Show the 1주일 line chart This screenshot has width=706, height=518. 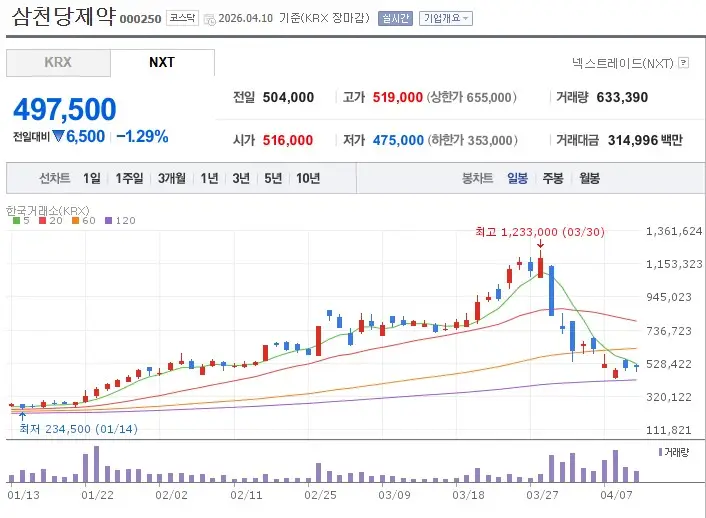point(129,178)
